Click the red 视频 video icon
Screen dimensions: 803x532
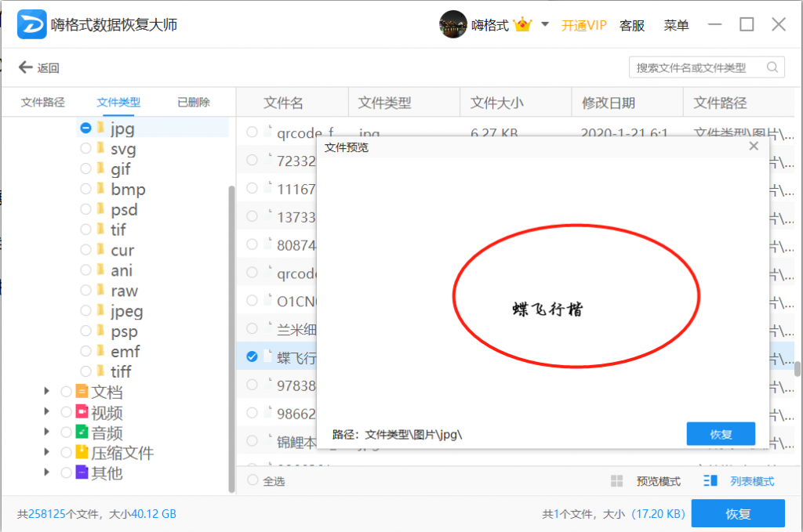pos(82,411)
